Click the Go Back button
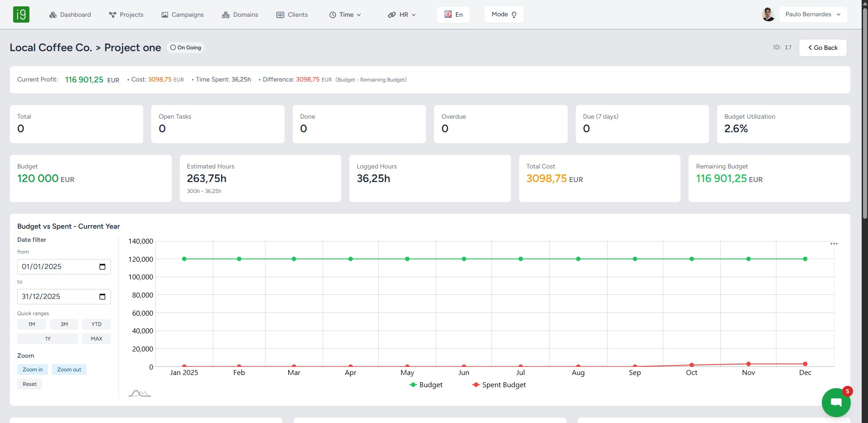868x423 pixels. (x=822, y=48)
